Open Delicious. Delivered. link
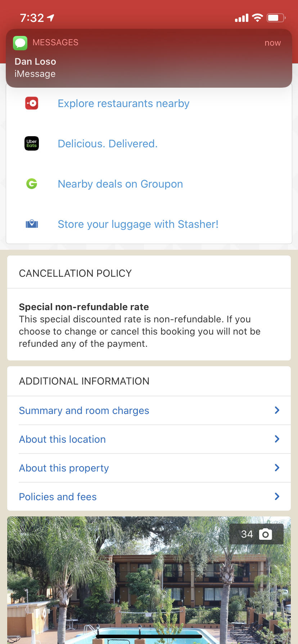 pos(108,144)
